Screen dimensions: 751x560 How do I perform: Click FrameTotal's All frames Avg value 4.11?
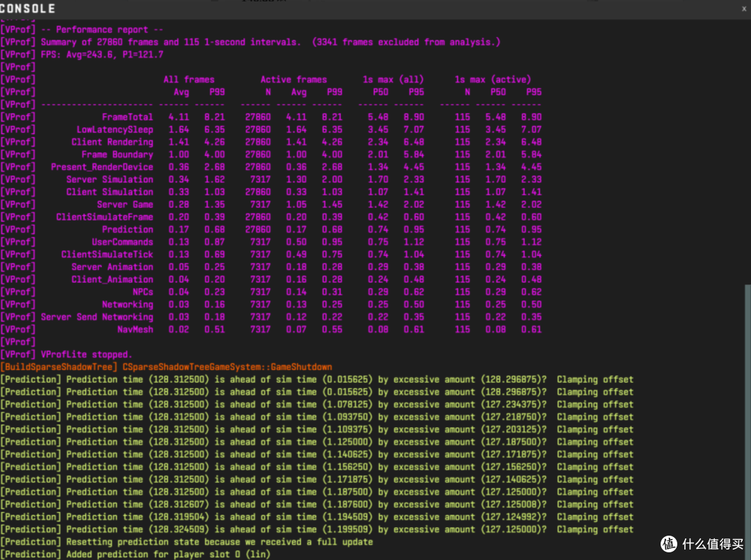coord(179,117)
